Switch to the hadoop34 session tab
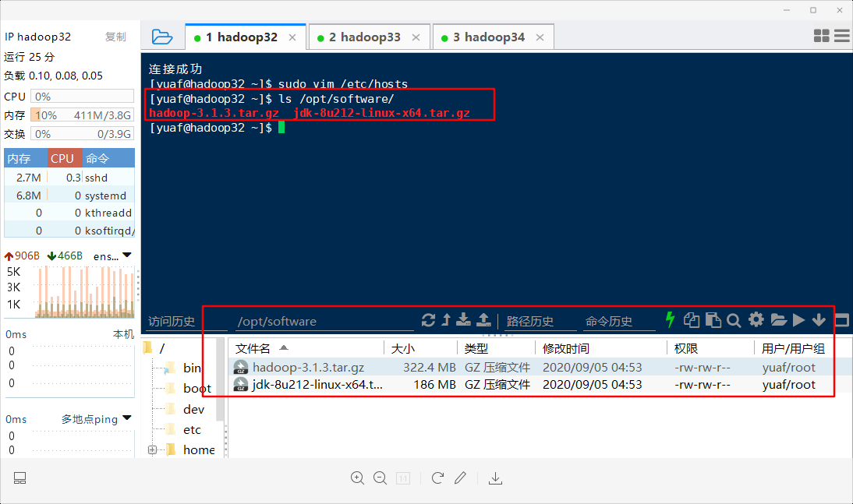 494,37
